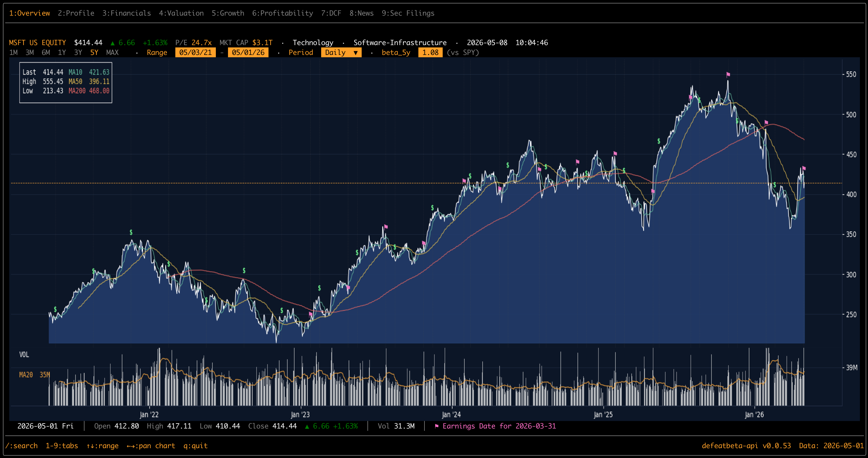Select the 1M range option
Viewport: 868px width, 458px height.
pos(14,53)
